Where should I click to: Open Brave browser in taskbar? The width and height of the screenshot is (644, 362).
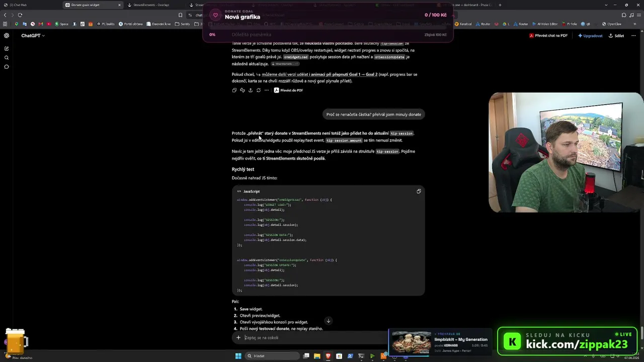coord(328,356)
